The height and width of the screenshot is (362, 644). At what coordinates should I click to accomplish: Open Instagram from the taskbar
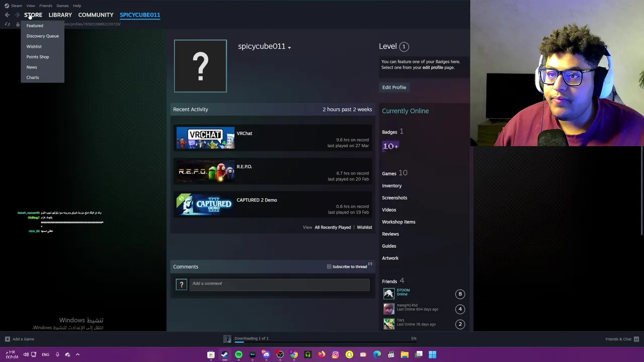(336, 354)
